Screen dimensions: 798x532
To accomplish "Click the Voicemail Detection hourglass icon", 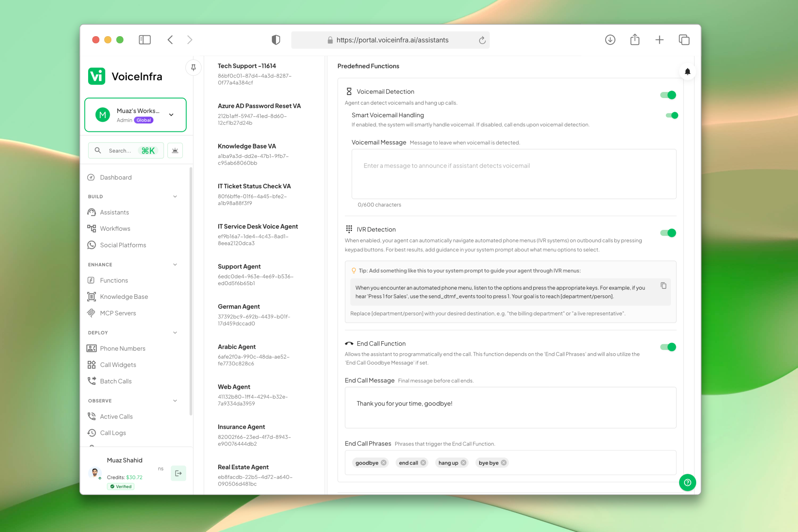I will [x=349, y=91].
